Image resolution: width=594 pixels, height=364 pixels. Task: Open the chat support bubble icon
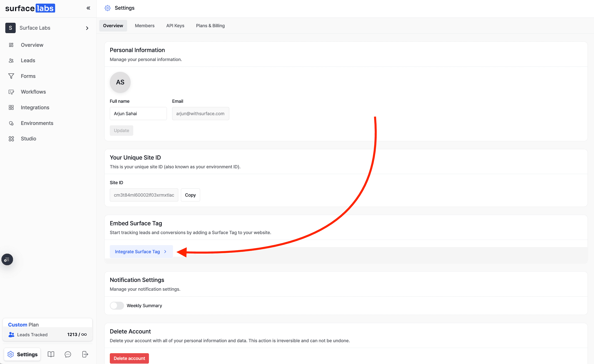click(68, 354)
